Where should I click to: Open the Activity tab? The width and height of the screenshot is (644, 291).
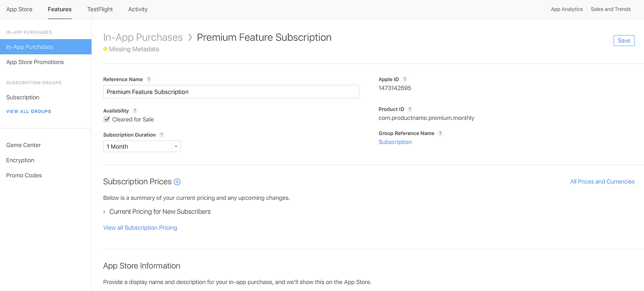tap(138, 9)
